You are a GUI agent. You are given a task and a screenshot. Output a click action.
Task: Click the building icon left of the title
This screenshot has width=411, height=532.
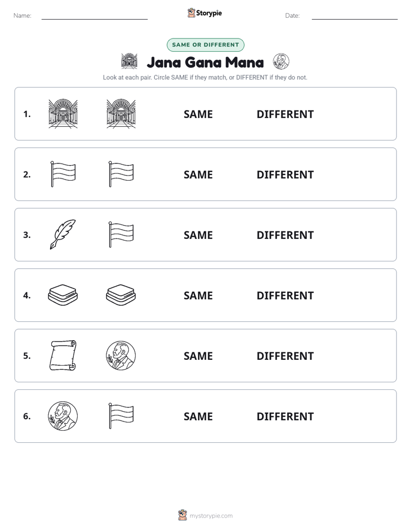129,62
